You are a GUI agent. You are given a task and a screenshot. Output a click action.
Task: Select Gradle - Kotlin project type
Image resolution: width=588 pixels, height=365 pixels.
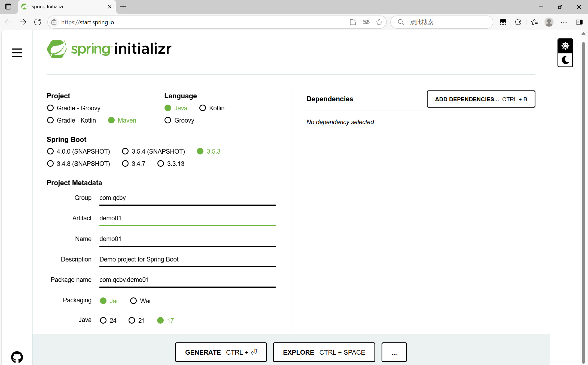pyautogui.click(x=71, y=120)
